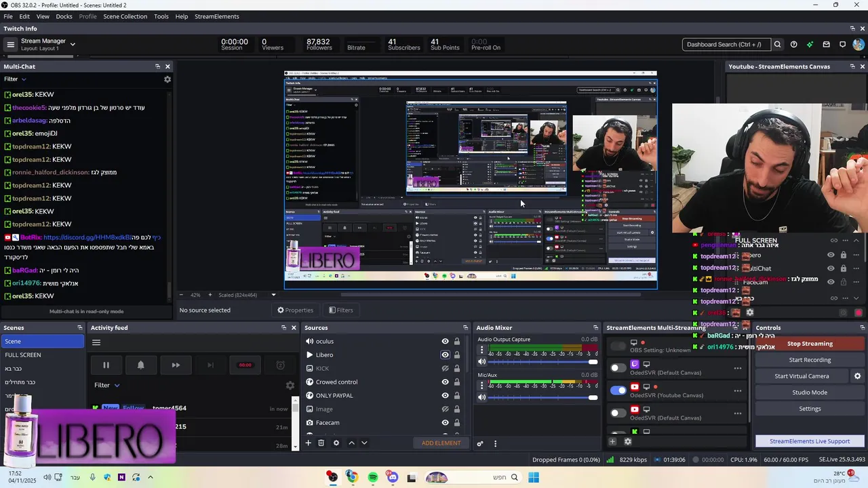Viewport: 868px width, 488px height.
Task: Click the Windows Start button
Action: coord(534,478)
